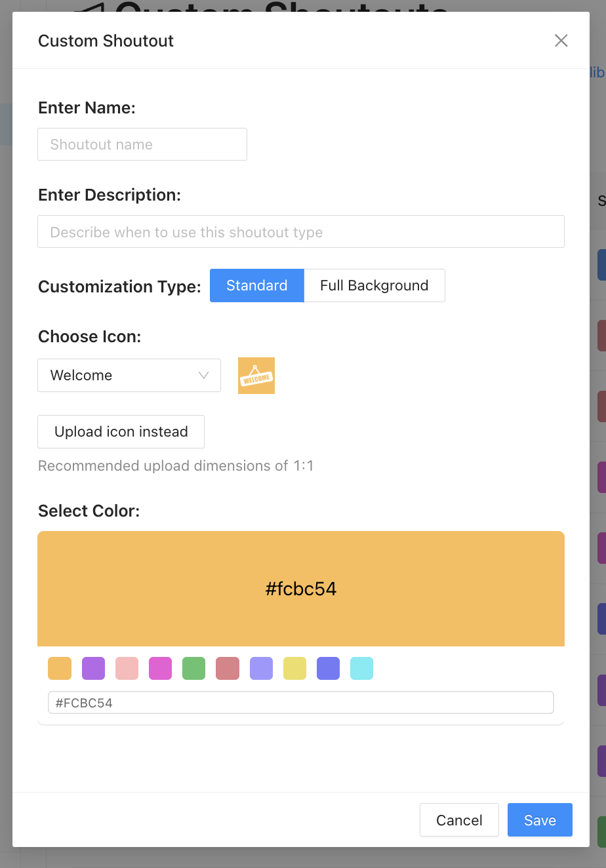This screenshot has width=606, height=868.
Task: Focus the shoutout description text field
Action: coord(301,231)
